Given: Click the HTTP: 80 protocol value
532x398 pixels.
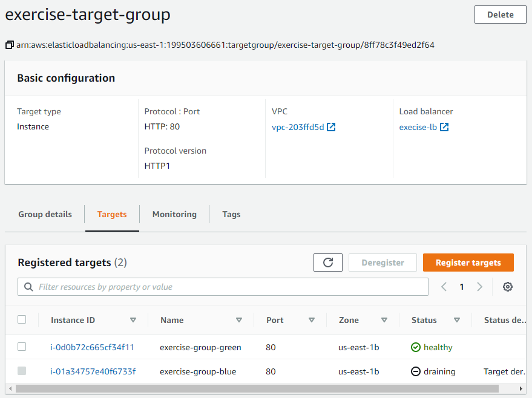Looking at the screenshot, I should click(x=162, y=126).
